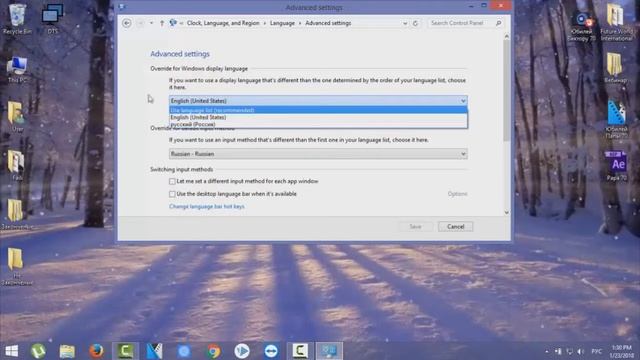This screenshot has width=640, height=360.
Task: Click the search magnifier icon
Action: 498,23
